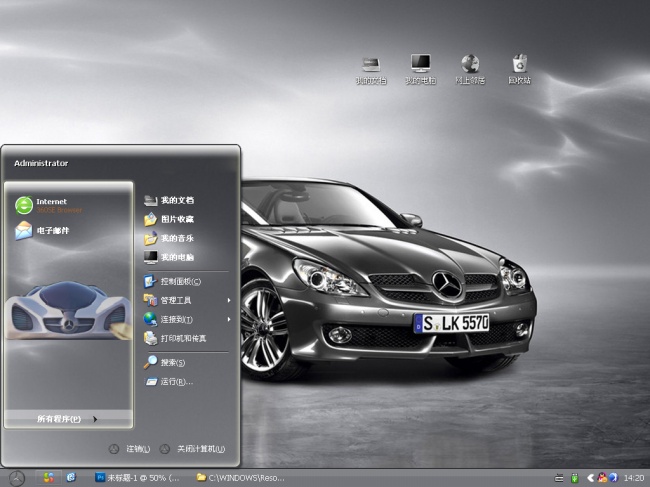The width and height of the screenshot is (650, 487).
Task: Open 图片收藏 pictures folder entry
Action: 169,219
